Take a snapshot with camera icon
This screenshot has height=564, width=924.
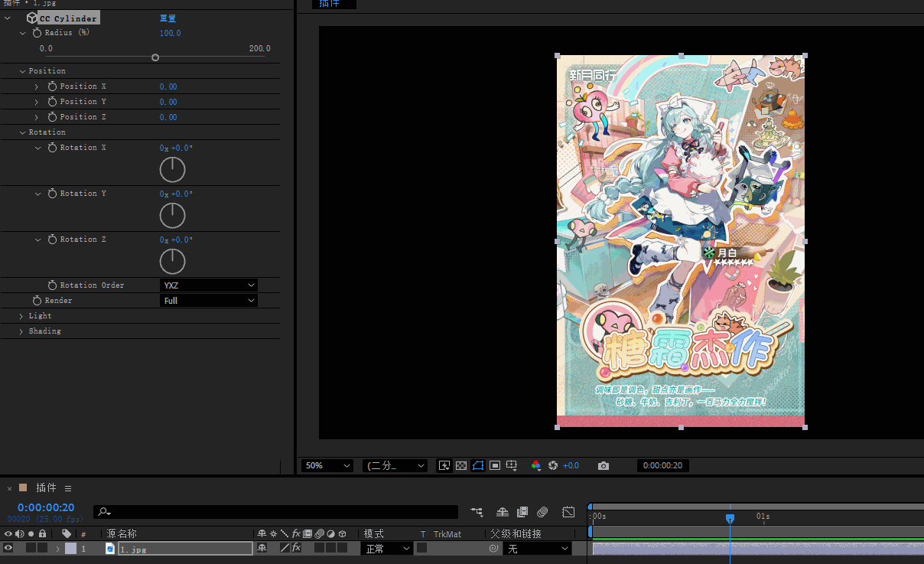tap(604, 465)
